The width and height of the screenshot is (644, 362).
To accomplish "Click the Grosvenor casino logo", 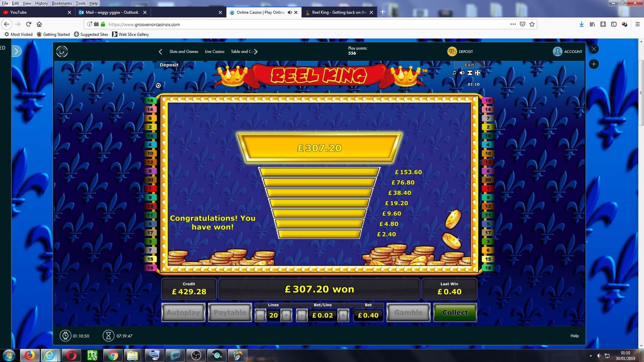I will (x=62, y=51).
